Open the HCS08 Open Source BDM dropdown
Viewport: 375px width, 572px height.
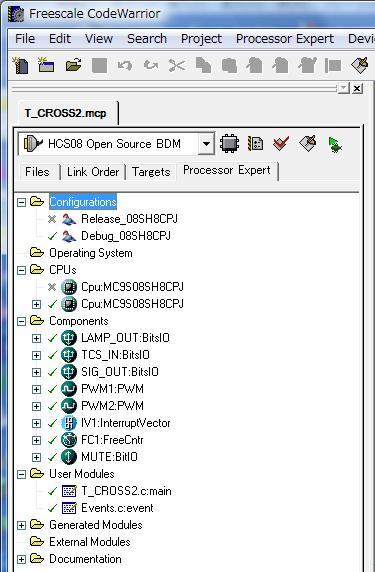point(206,144)
